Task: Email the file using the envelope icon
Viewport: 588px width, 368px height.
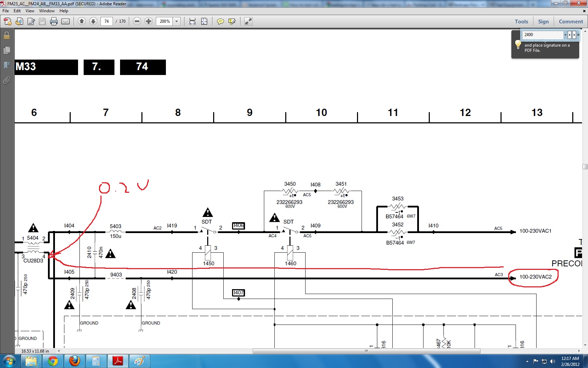Action: pos(65,21)
